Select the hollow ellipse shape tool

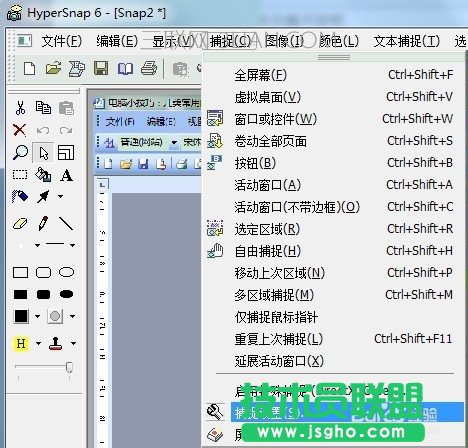coord(66,272)
